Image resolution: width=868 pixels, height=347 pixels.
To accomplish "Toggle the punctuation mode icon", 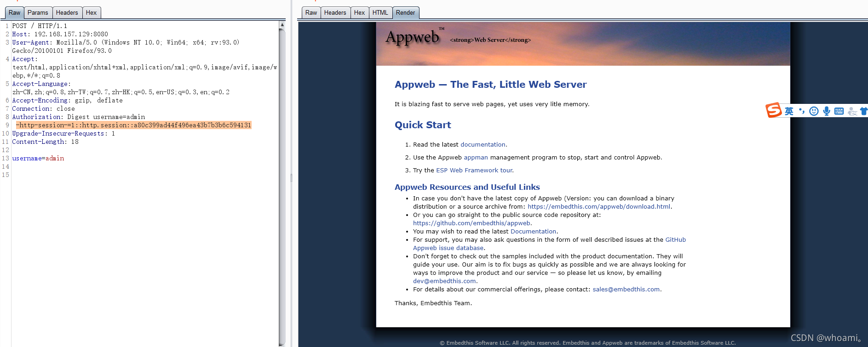I will point(802,111).
